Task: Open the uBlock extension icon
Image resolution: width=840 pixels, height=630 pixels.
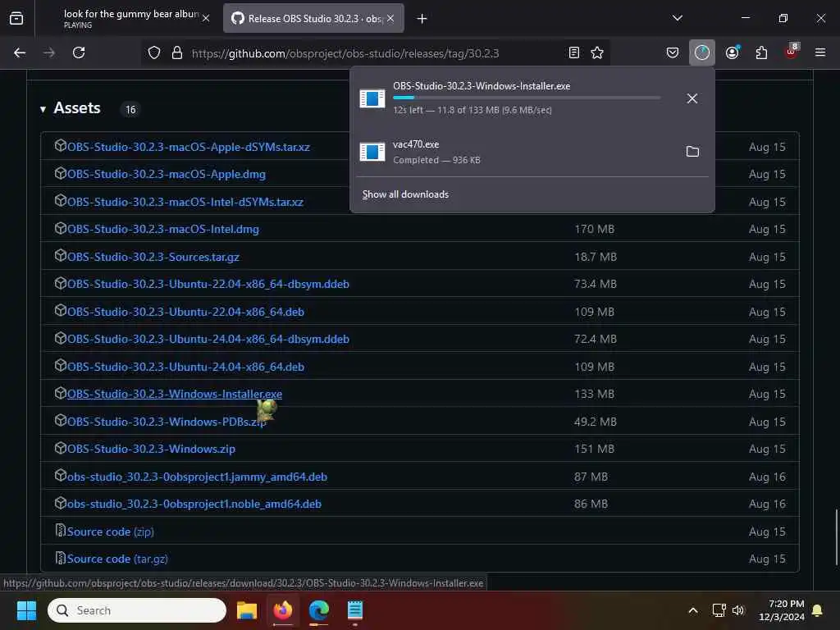Action: click(792, 52)
